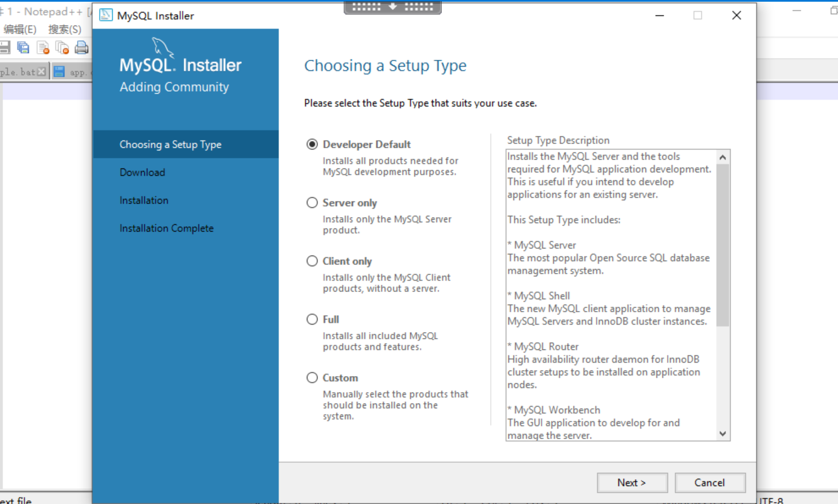838x504 pixels.
Task: Click the Next > button
Action: [632, 483]
